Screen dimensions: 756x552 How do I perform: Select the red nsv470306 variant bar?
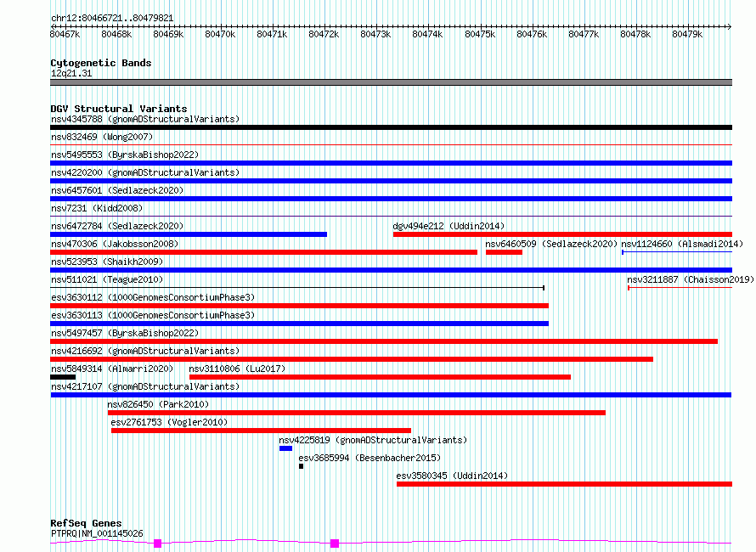pyautogui.click(x=263, y=252)
